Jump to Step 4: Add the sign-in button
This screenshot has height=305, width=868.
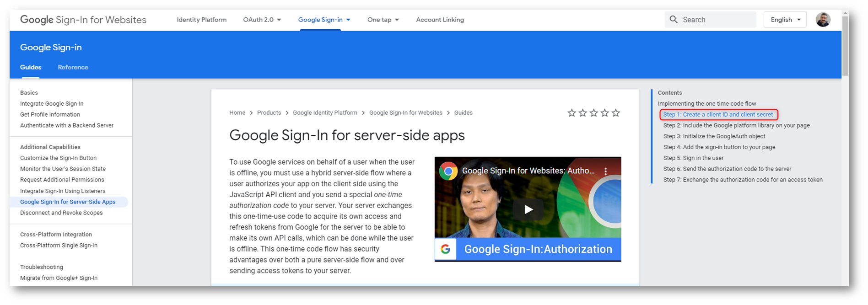(719, 147)
